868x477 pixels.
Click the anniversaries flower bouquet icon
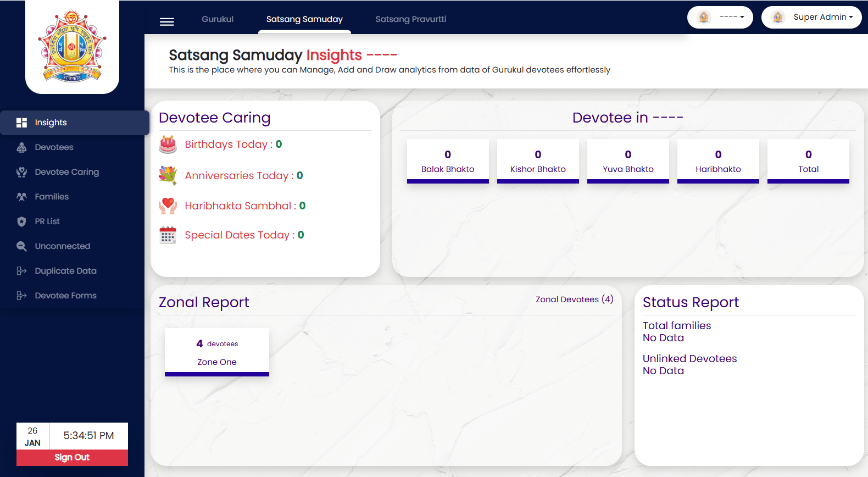[168, 175]
